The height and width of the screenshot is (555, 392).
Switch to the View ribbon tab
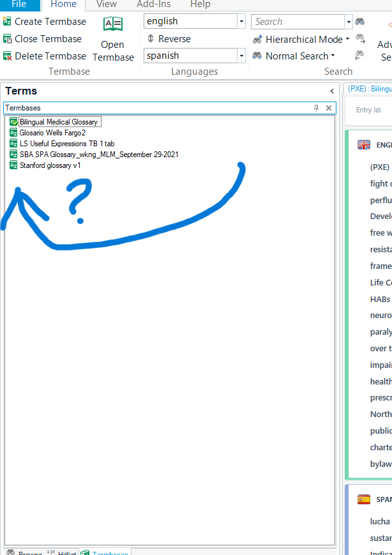click(x=107, y=4)
